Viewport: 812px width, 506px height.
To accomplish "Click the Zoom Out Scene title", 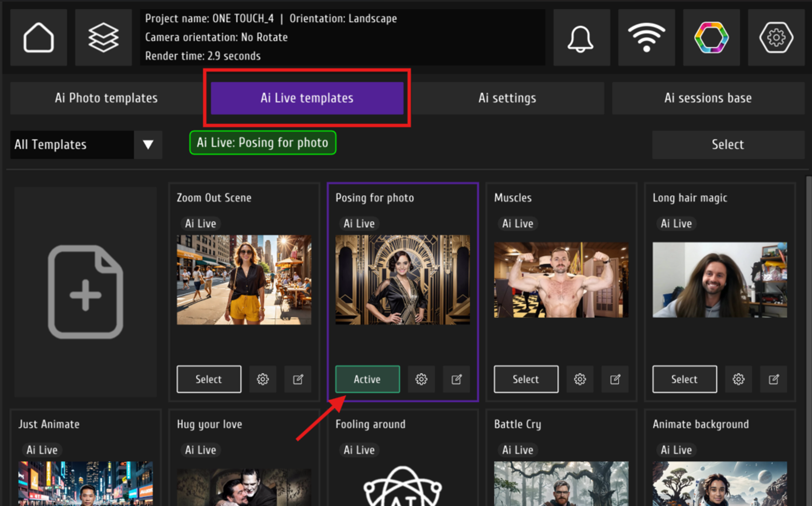I will pyautogui.click(x=214, y=198).
